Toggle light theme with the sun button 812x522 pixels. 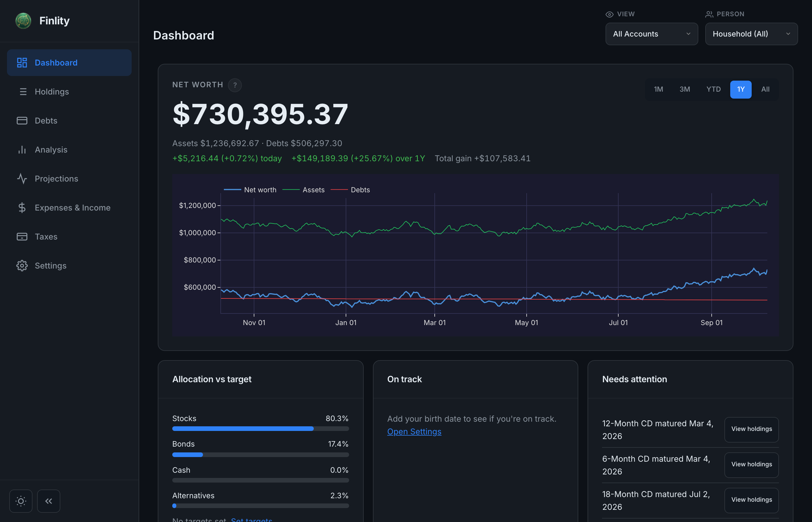tap(21, 501)
